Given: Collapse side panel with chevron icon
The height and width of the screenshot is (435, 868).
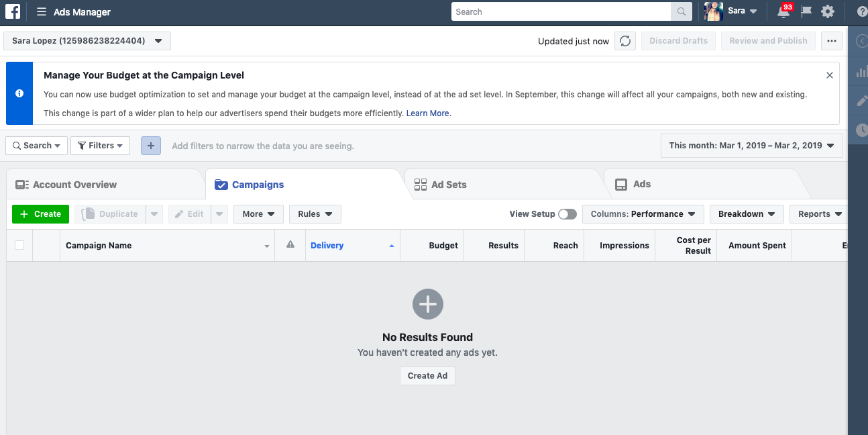Looking at the screenshot, I should click(x=861, y=41).
